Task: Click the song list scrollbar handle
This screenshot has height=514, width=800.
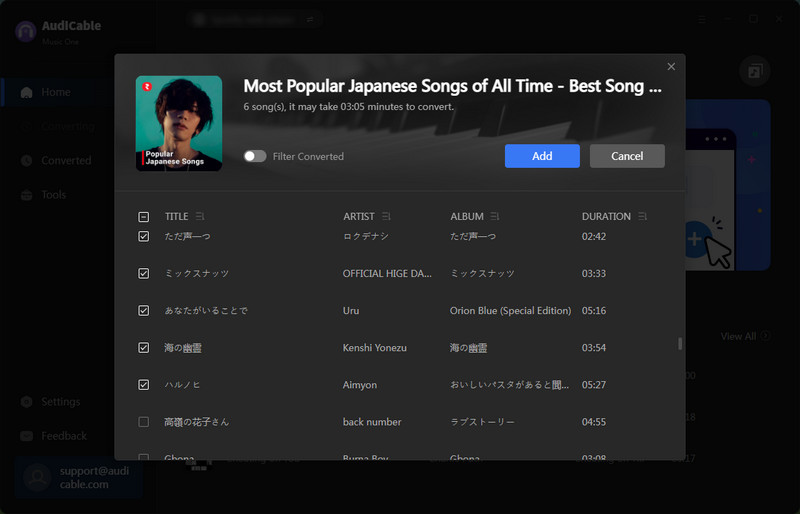Action: [x=680, y=344]
